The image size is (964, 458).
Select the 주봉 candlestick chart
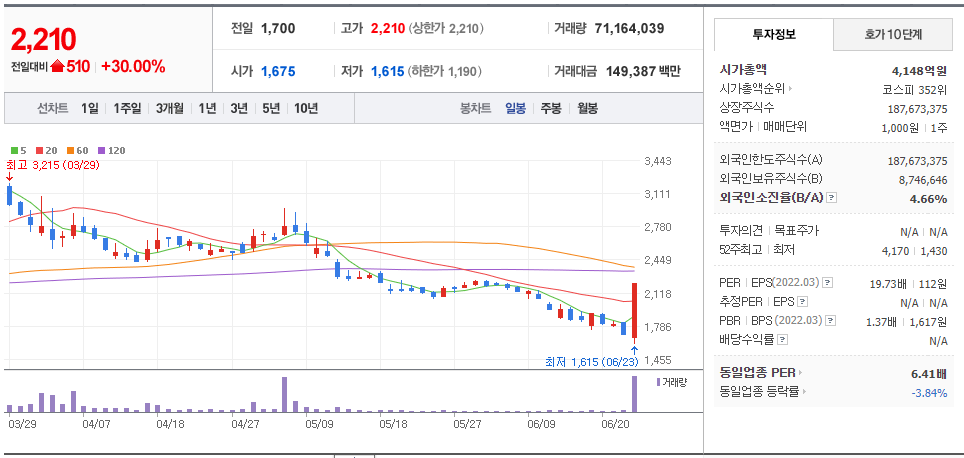click(x=551, y=109)
